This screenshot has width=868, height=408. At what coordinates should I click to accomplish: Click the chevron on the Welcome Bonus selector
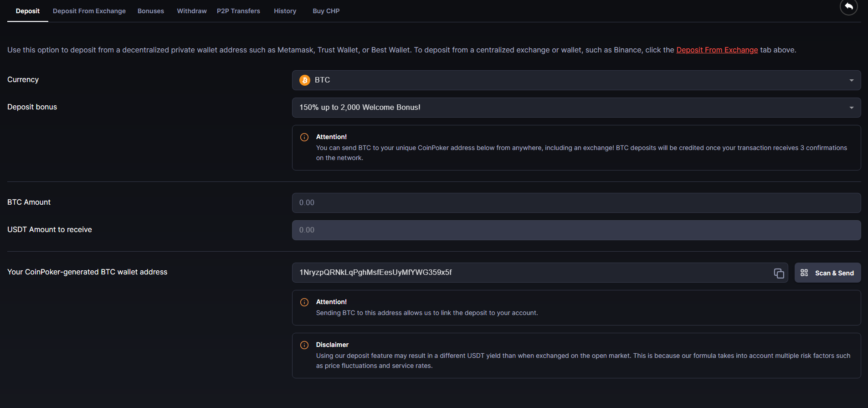click(x=851, y=108)
